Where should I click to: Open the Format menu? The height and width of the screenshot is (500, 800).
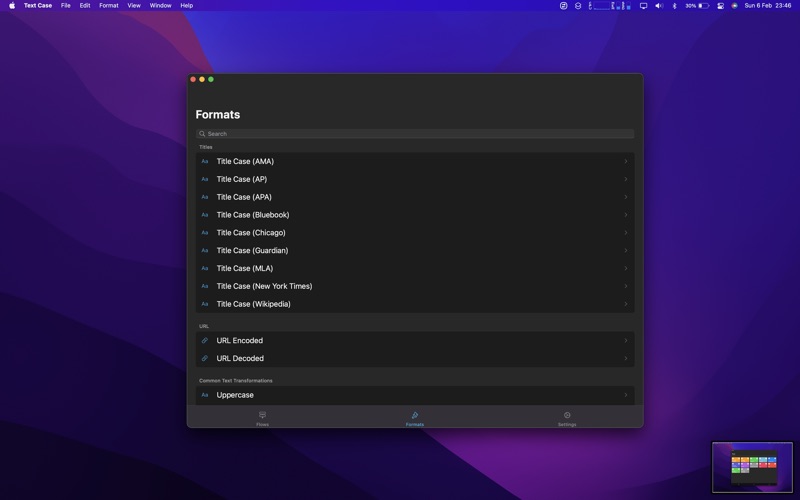(x=109, y=6)
